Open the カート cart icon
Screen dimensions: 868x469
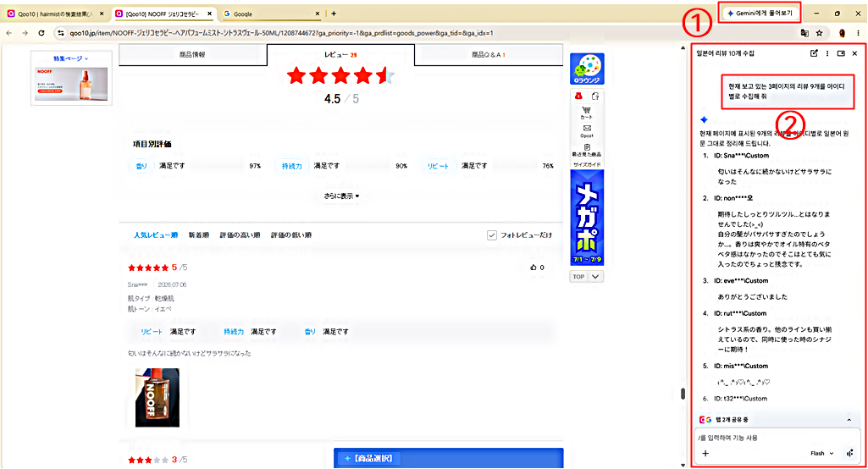[x=587, y=113]
